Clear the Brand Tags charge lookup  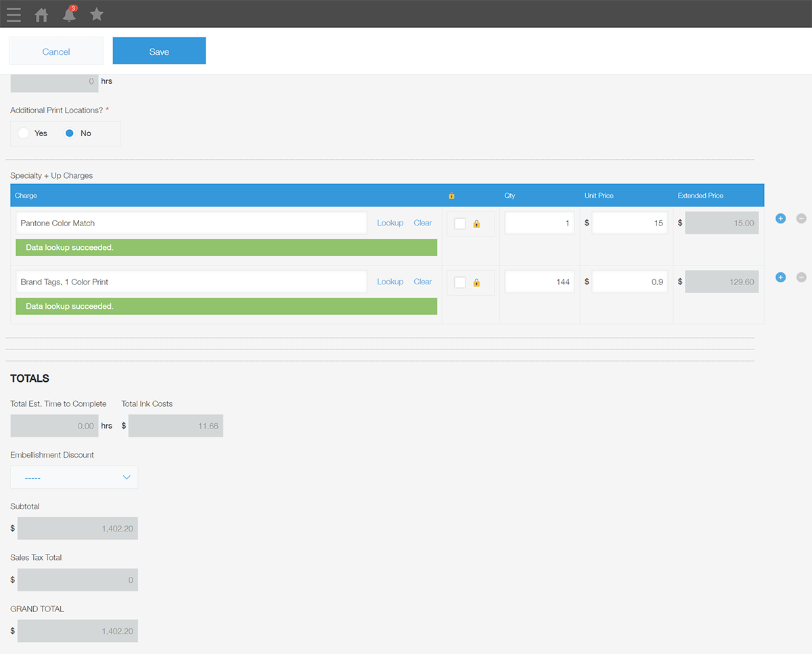click(x=423, y=282)
